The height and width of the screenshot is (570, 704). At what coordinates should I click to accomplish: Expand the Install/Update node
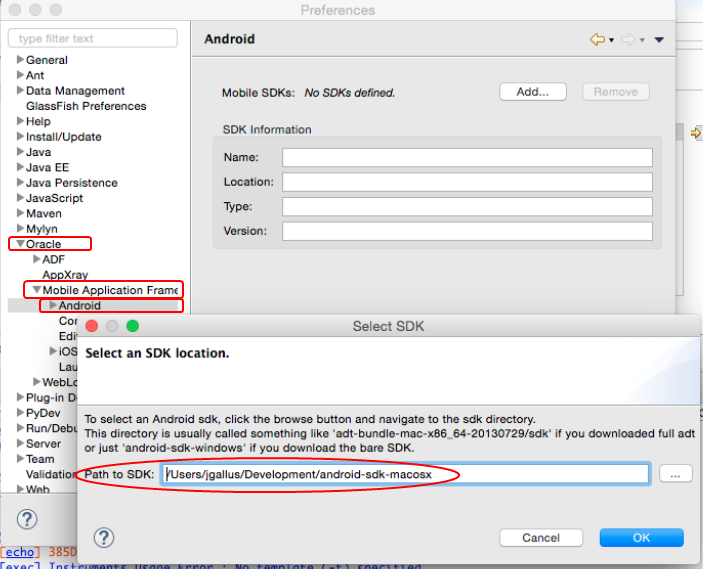pos(20,136)
